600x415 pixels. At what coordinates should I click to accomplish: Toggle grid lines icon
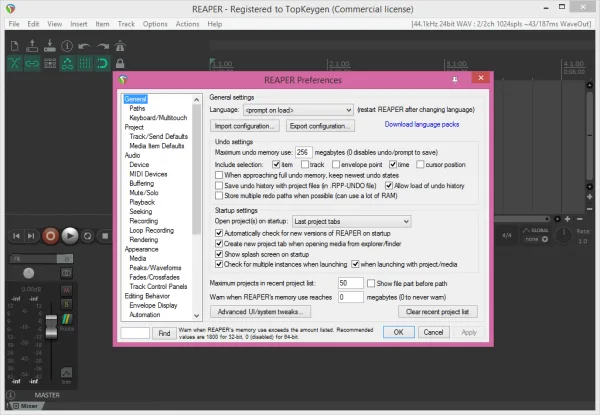click(85, 63)
